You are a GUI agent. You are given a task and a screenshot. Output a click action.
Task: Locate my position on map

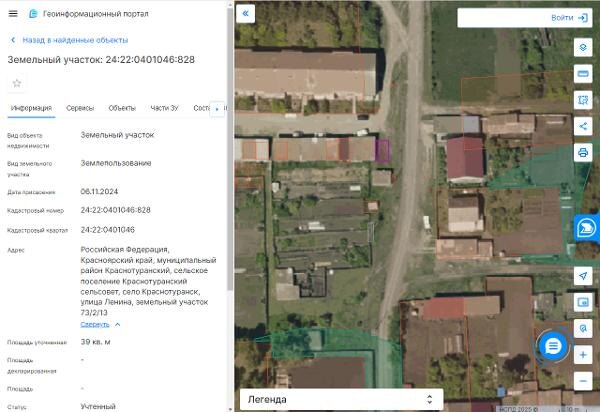(583, 275)
